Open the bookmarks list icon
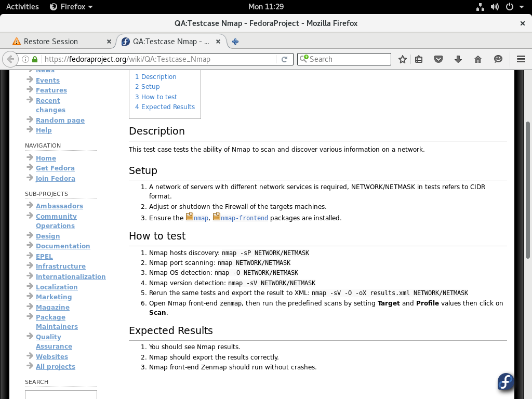Screen dimensions: 532x399 pos(419,59)
